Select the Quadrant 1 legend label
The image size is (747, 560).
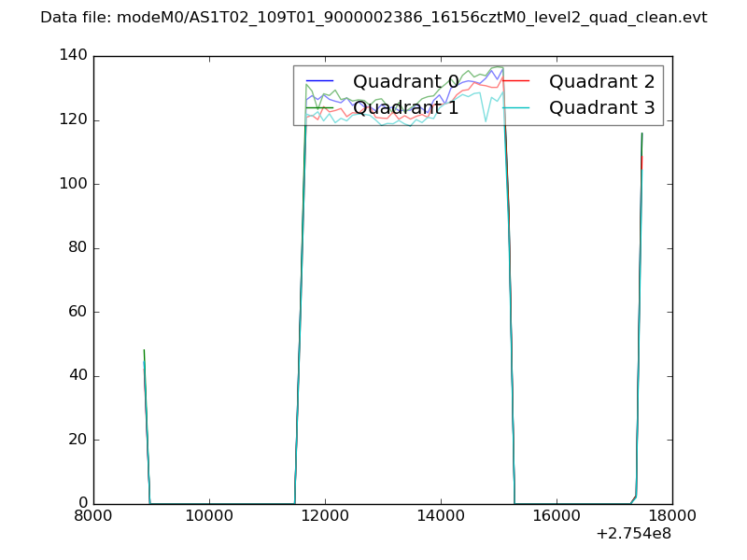click(405, 107)
